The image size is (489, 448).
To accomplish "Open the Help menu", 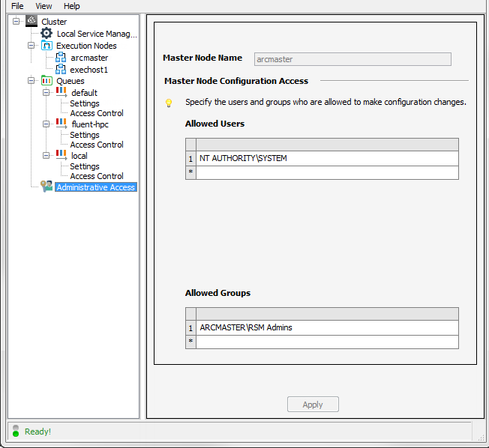I will tap(72, 6).
